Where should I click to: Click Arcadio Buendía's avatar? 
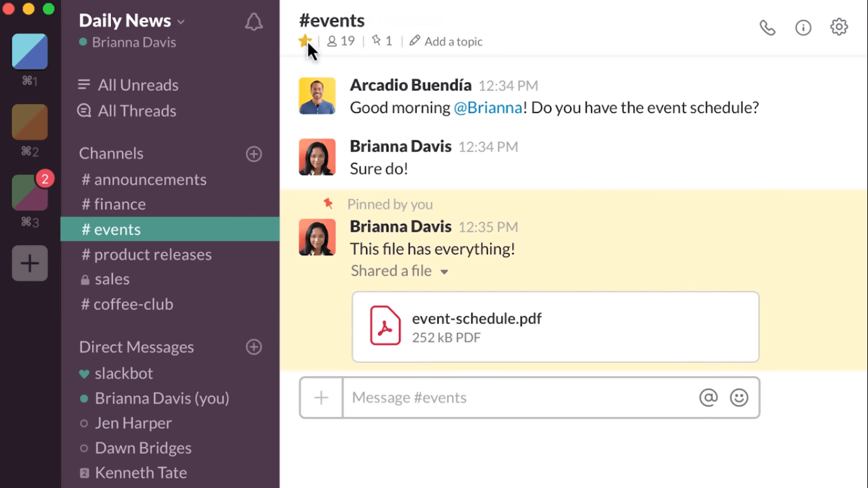click(x=317, y=96)
